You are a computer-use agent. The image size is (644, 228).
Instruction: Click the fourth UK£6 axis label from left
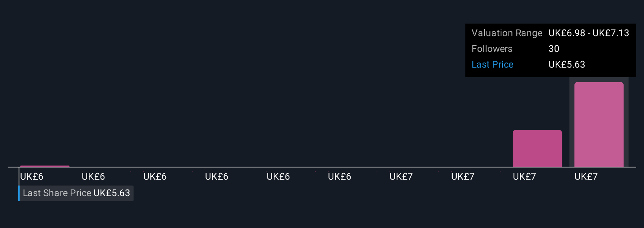point(216,177)
